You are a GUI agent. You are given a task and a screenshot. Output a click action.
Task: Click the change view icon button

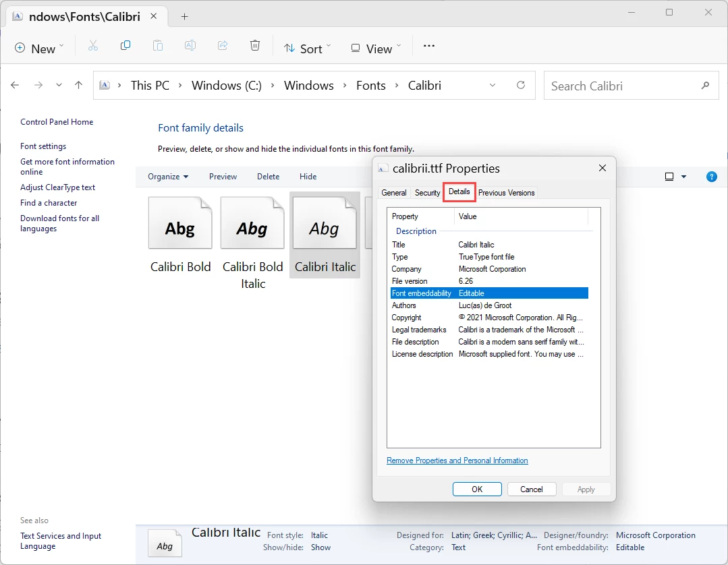click(669, 177)
